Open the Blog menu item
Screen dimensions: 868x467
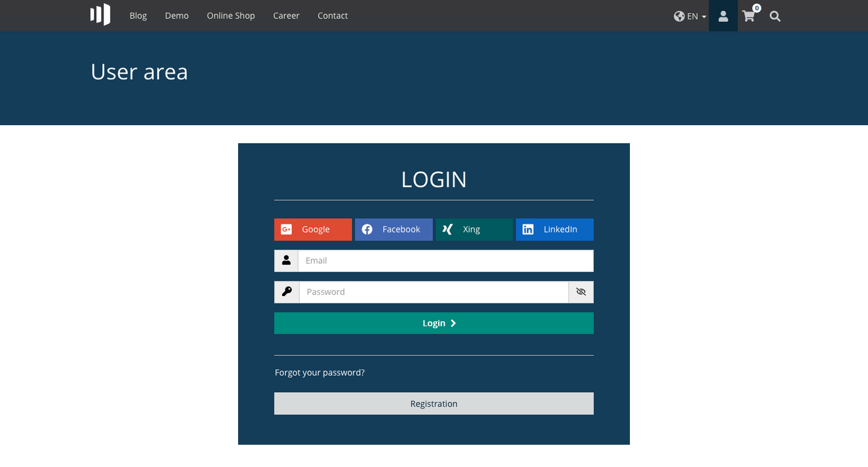click(x=138, y=15)
